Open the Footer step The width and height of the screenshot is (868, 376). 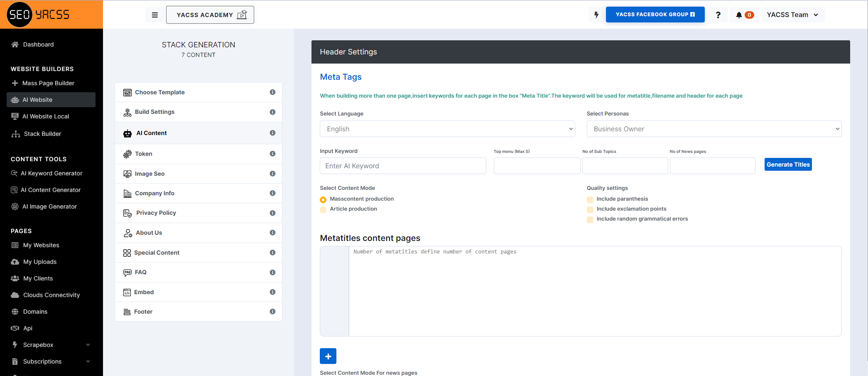pos(199,312)
